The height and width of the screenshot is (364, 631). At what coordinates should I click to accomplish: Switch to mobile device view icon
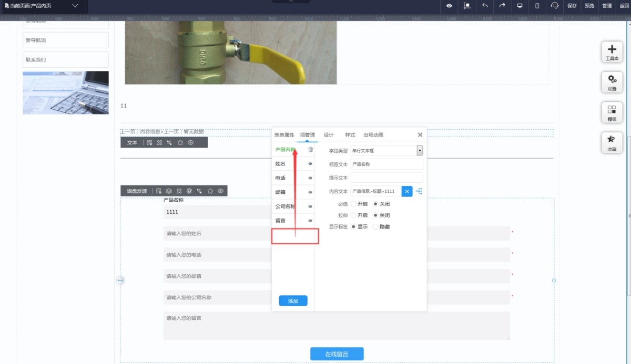pyautogui.click(x=537, y=6)
